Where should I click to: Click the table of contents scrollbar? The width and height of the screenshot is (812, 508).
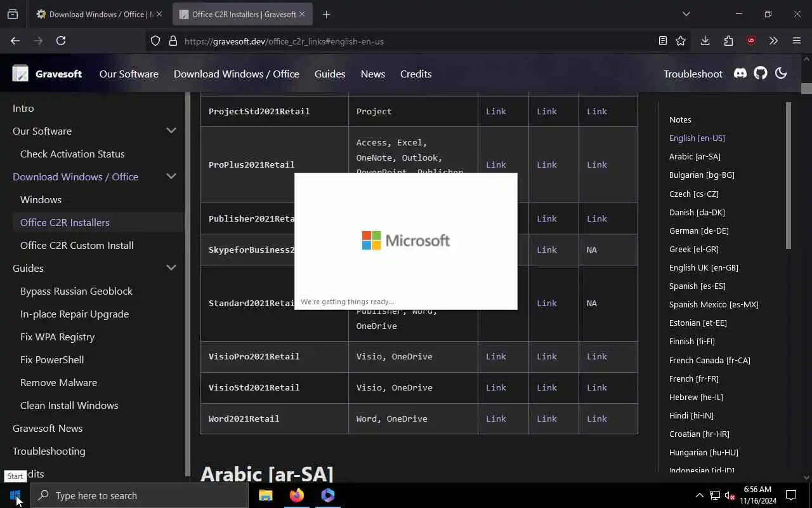[789, 175]
